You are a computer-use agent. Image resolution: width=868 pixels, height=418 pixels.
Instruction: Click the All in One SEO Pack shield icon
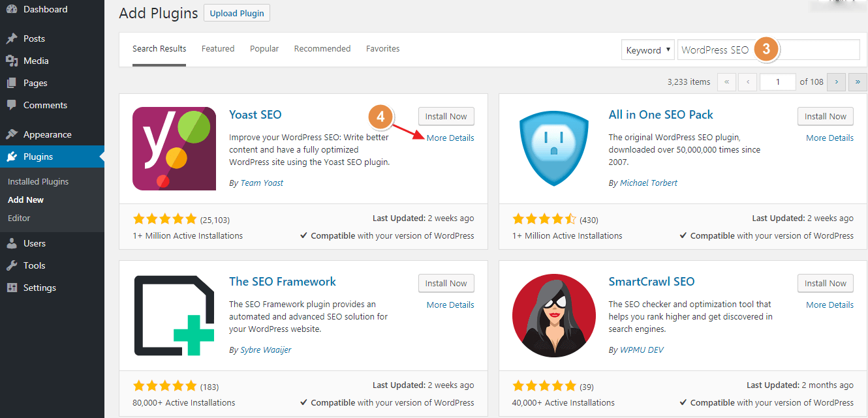coord(553,149)
